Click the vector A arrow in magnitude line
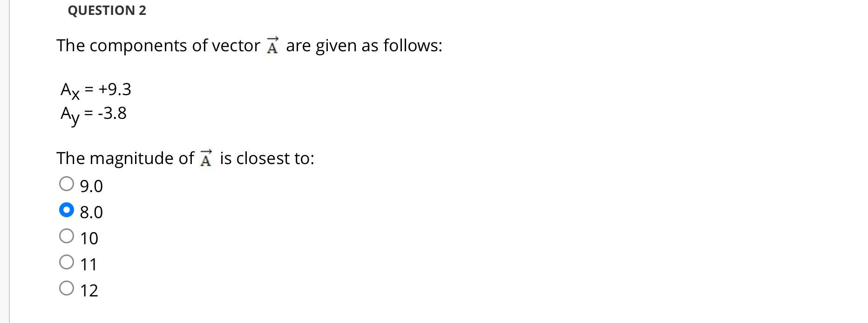The width and height of the screenshot is (868, 323). (206, 157)
